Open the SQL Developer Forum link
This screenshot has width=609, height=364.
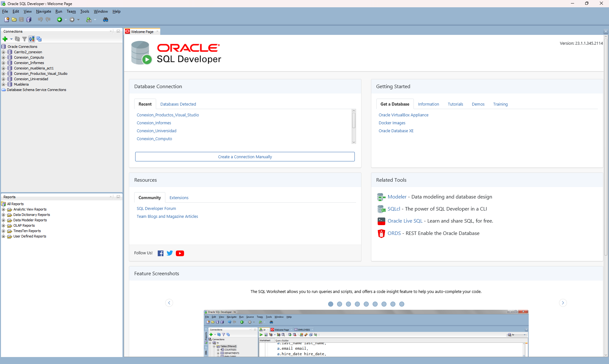pos(156,208)
